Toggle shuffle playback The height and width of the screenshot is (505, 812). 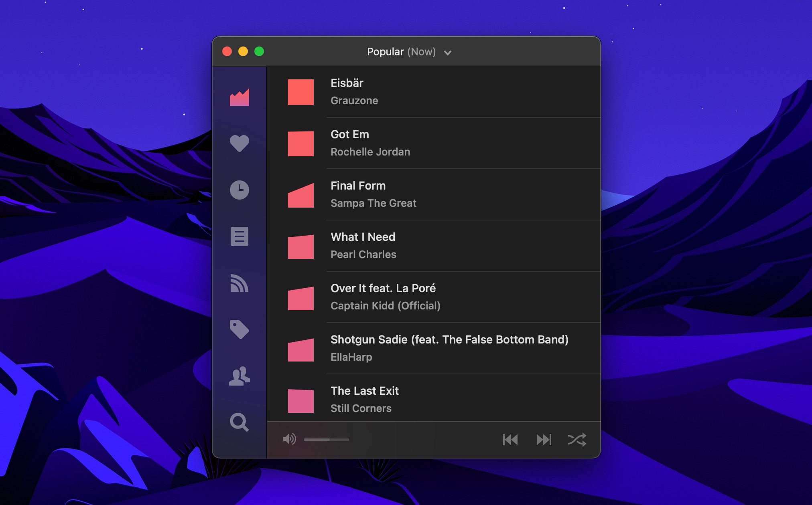[577, 440]
